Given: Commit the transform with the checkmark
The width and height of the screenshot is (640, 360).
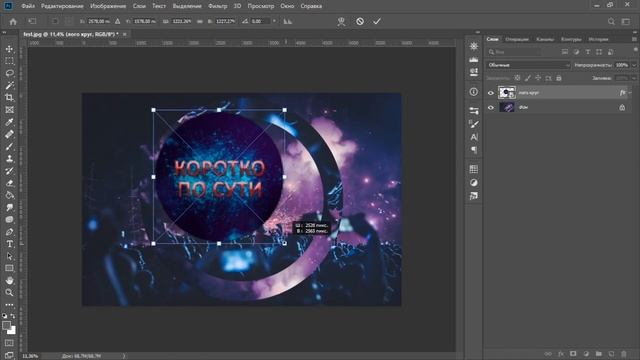Looking at the screenshot, I should click(377, 21).
